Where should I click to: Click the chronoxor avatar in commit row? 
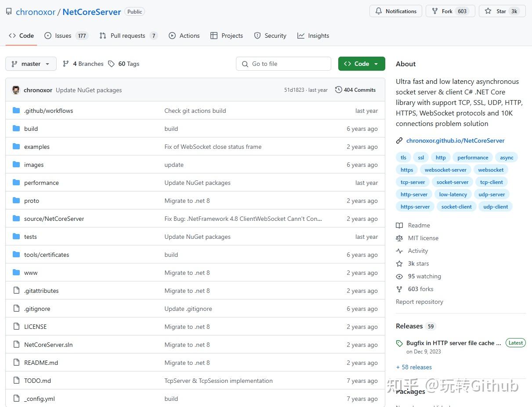coord(16,90)
